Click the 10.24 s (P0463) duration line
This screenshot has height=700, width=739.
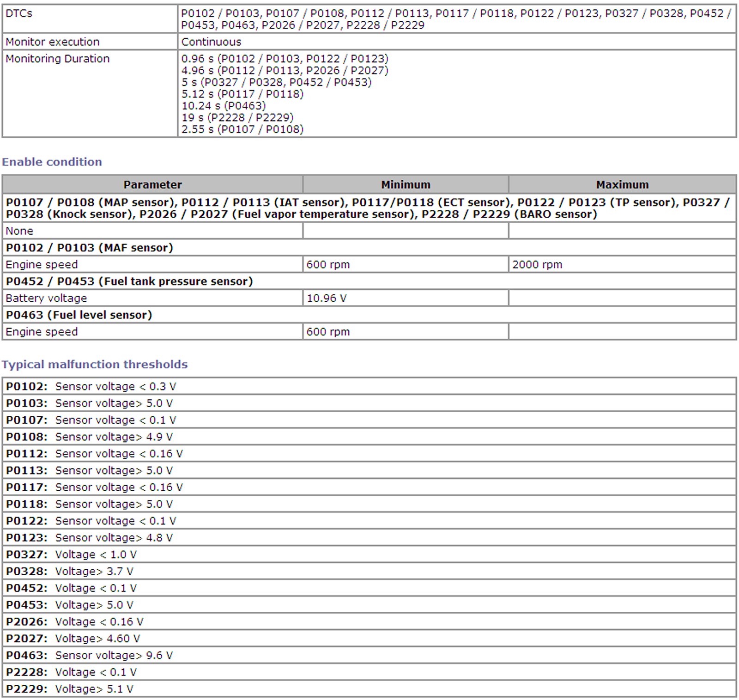[x=224, y=106]
